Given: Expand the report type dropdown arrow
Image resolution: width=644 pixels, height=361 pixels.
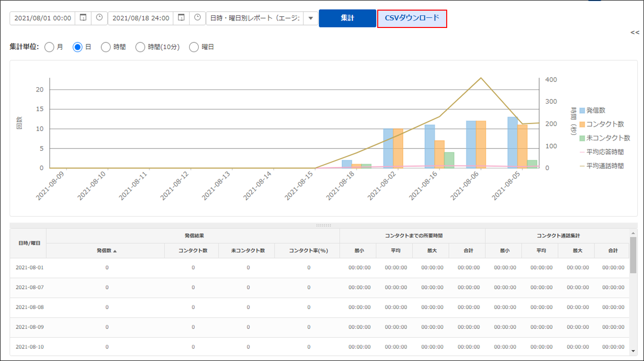Looking at the screenshot, I should point(310,18).
